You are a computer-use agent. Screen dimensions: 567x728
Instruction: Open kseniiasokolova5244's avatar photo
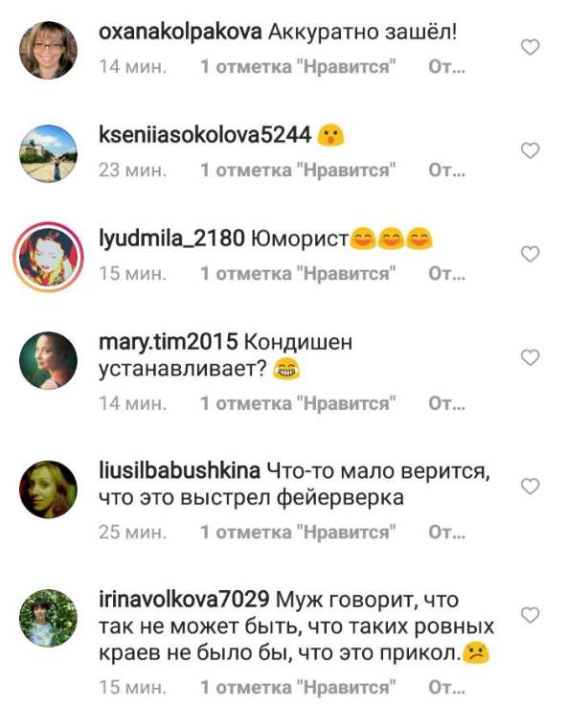pos(48,153)
